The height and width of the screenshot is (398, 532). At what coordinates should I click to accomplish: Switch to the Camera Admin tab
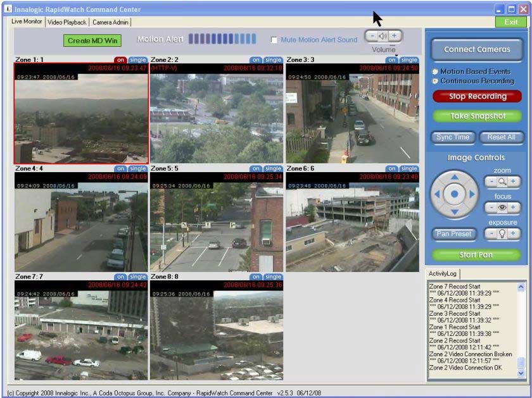click(x=111, y=22)
